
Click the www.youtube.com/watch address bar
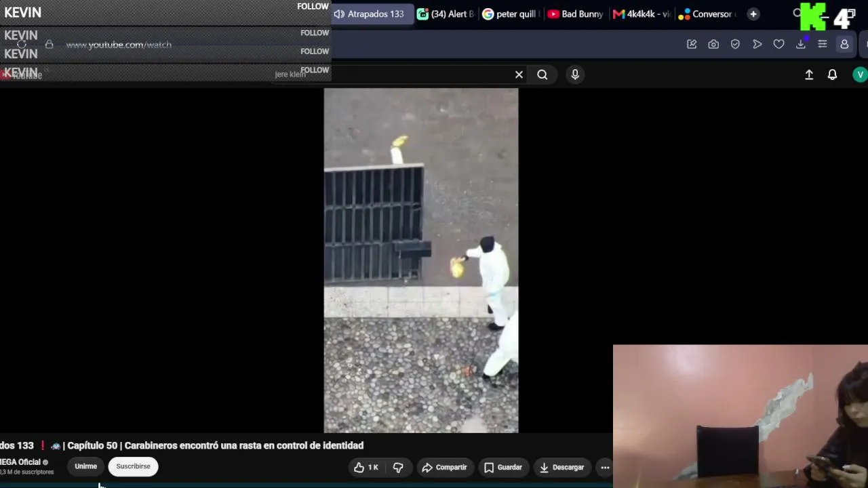tap(119, 45)
